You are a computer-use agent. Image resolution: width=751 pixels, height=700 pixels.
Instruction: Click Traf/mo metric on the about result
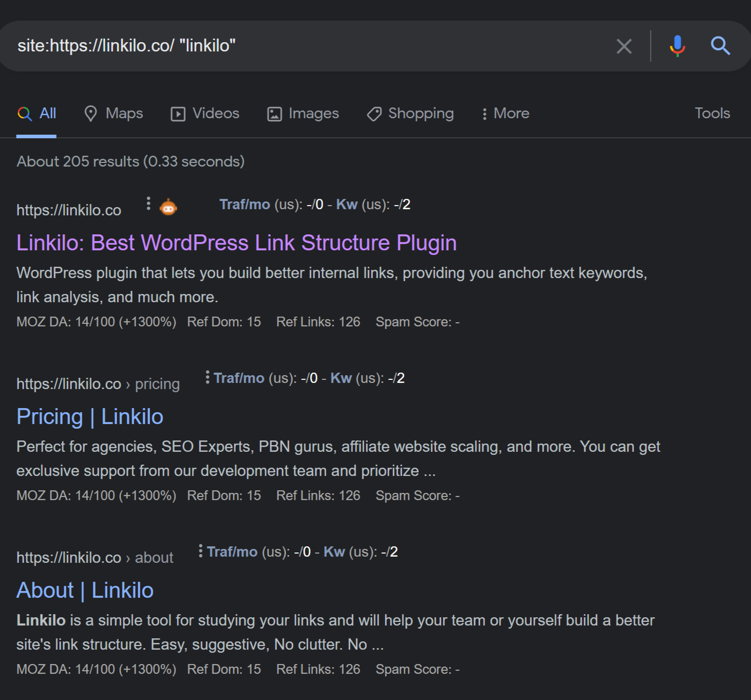259,552
